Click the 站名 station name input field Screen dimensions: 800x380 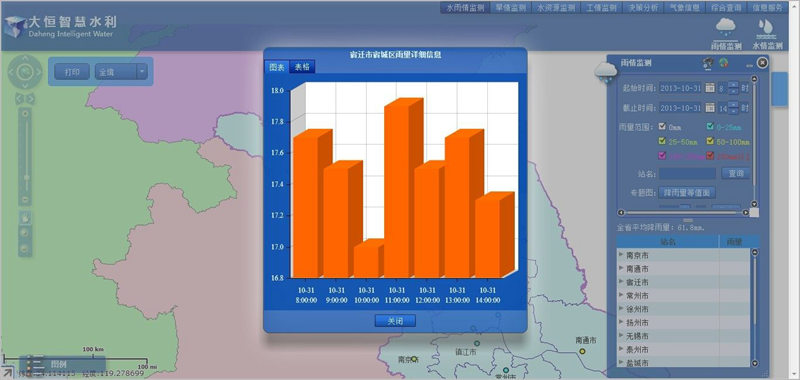pyautogui.click(x=687, y=173)
